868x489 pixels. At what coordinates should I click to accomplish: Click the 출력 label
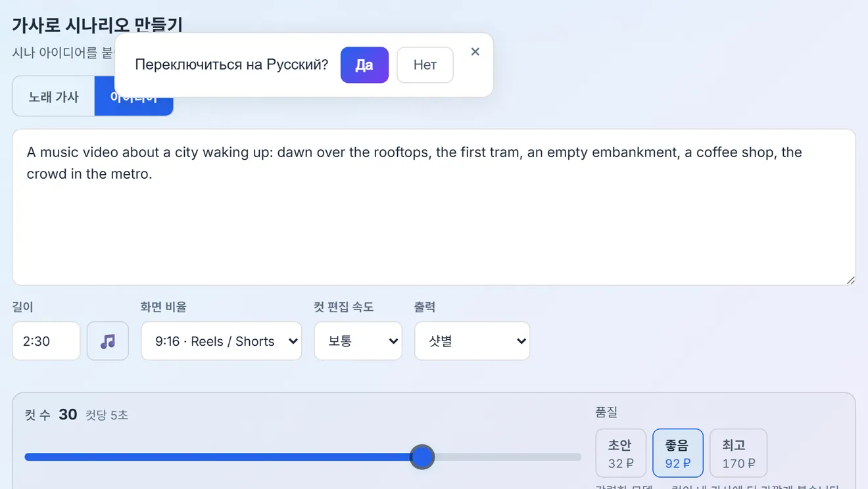click(425, 307)
